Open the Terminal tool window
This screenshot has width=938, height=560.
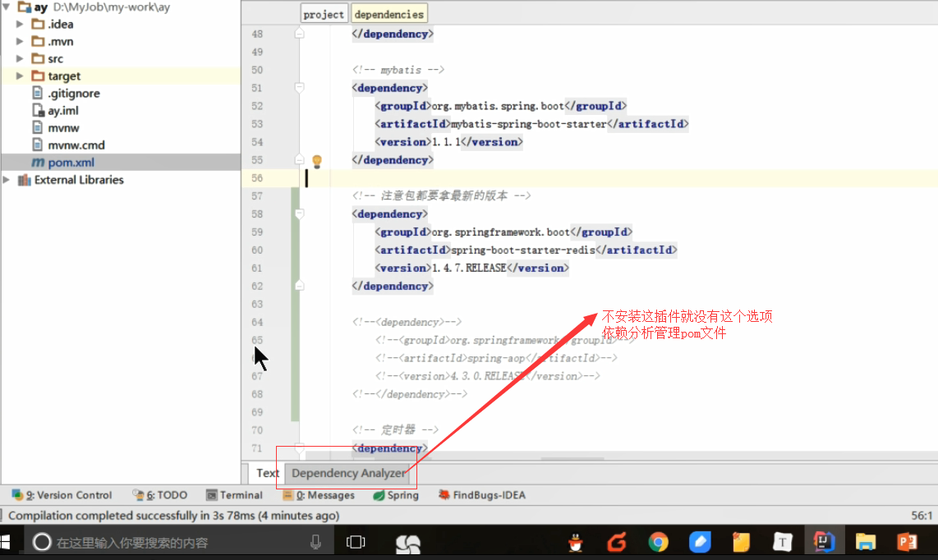[235, 495]
